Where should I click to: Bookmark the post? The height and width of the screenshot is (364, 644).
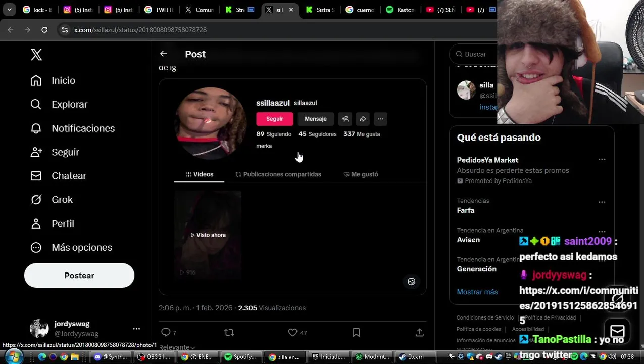[356, 332]
